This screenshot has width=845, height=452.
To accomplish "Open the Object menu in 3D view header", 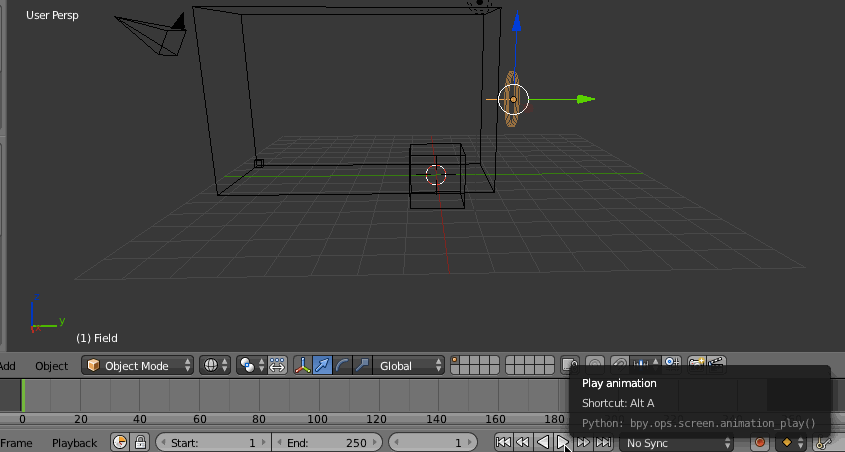I will [52, 366].
